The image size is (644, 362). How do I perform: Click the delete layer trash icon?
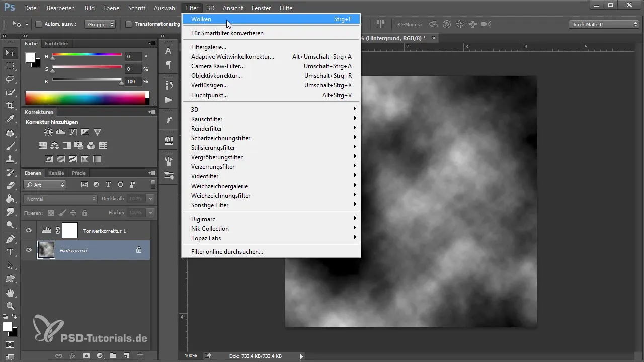140,356
